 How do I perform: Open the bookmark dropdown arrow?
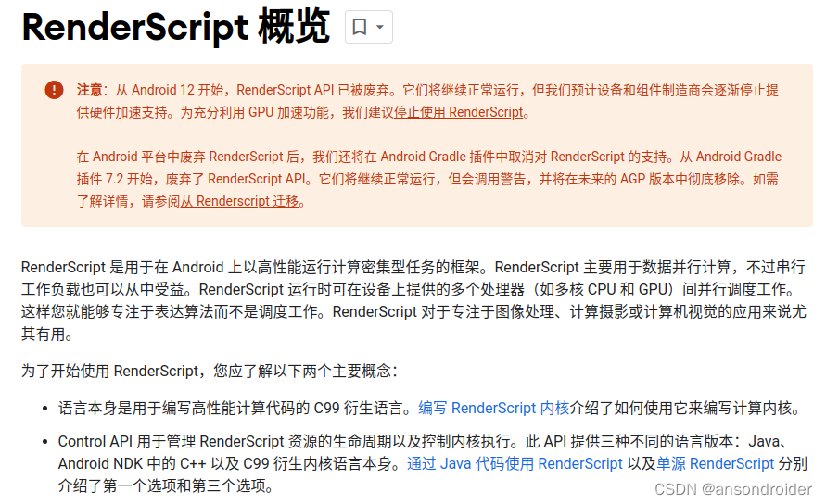(380, 27)
